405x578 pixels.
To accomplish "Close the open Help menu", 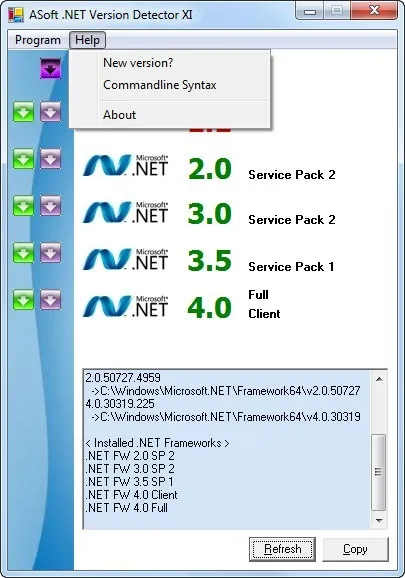I will coord(87,40).
